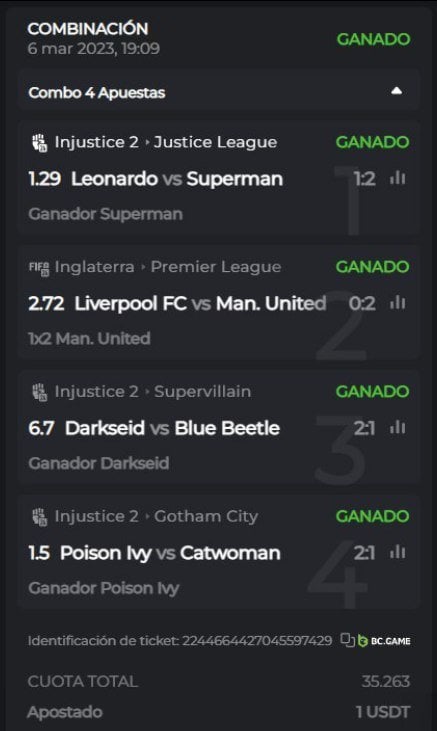The height and width of the screenshot is (731, 437).
Task: Open the Liverpool FC vs Man. United match
Action: tap(200, 303)
